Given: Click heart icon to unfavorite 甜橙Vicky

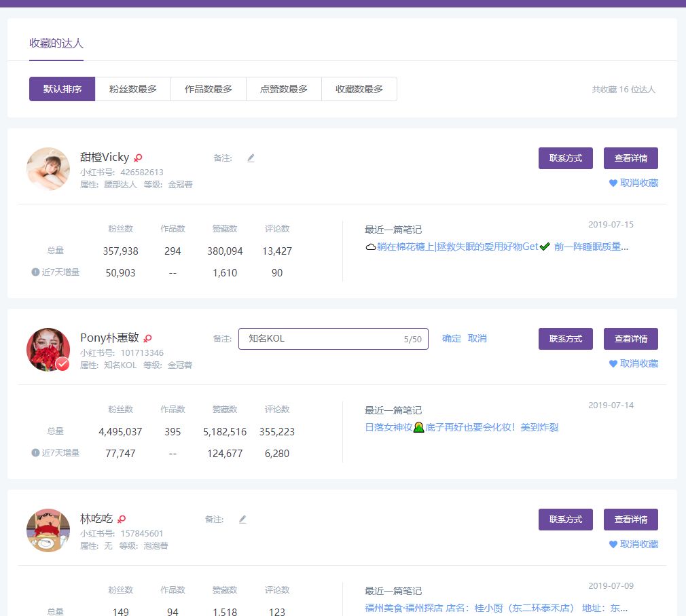Looking at the screenshot, I should pos(613,183).
